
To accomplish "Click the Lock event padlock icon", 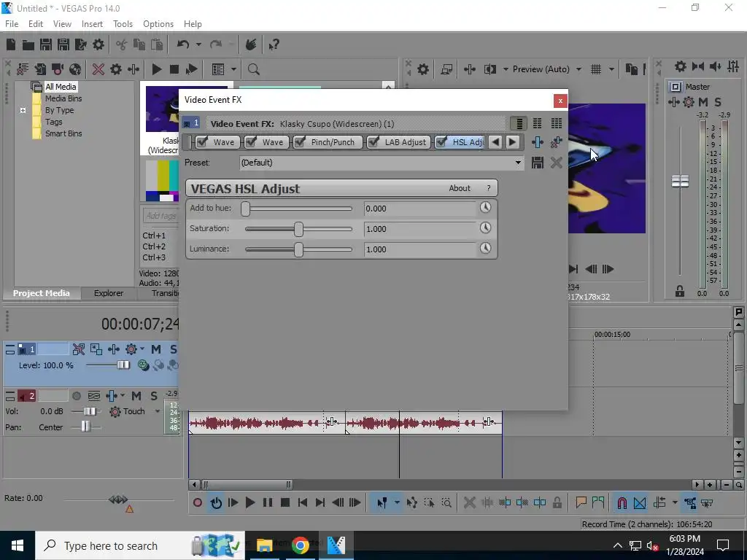I will point(557,503).
